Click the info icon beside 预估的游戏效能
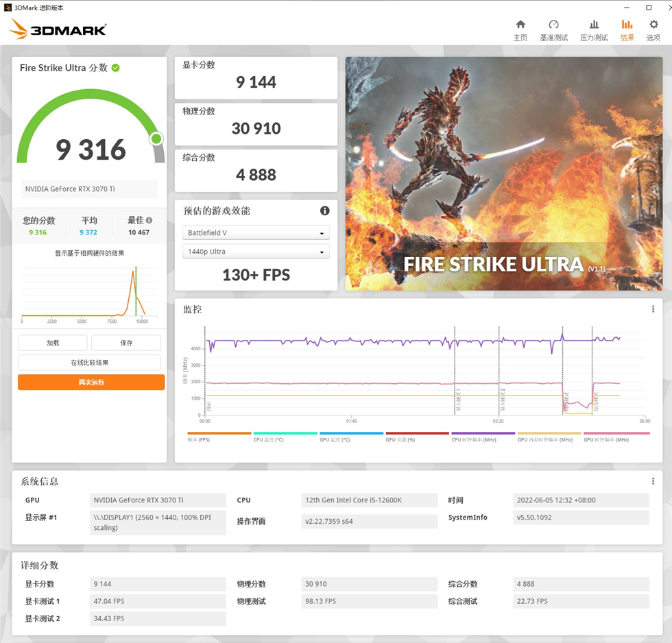 coord(324,210)
